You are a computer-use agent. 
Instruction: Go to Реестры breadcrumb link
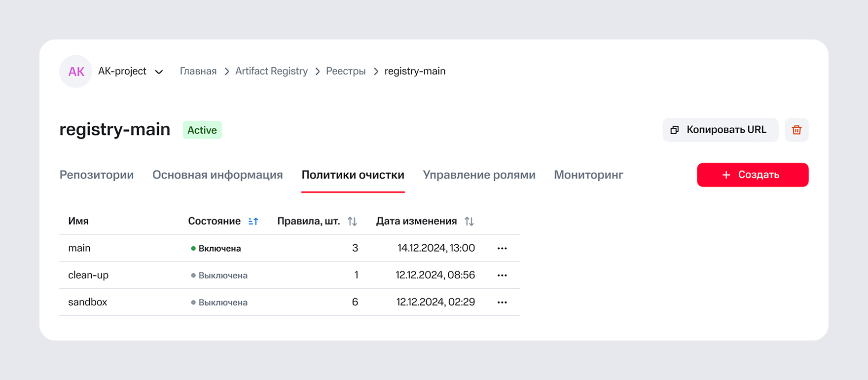tap(346, 72)
